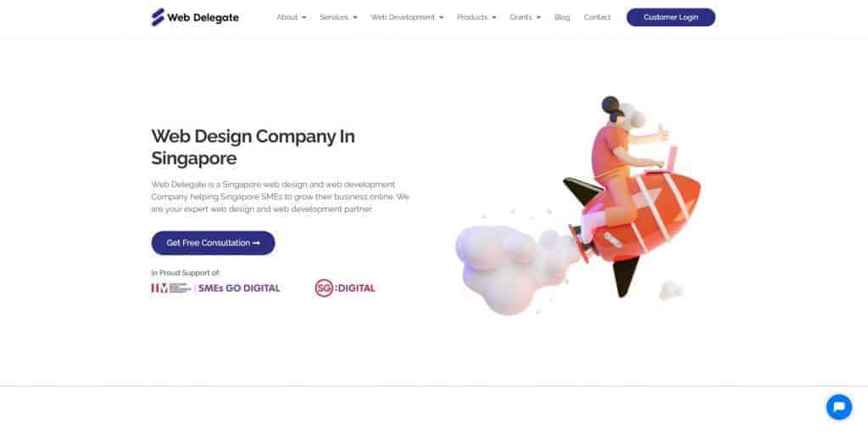Expand the Web Development dropdown arrow
Screen dimensions: 868x435
[x=441, y=18]
